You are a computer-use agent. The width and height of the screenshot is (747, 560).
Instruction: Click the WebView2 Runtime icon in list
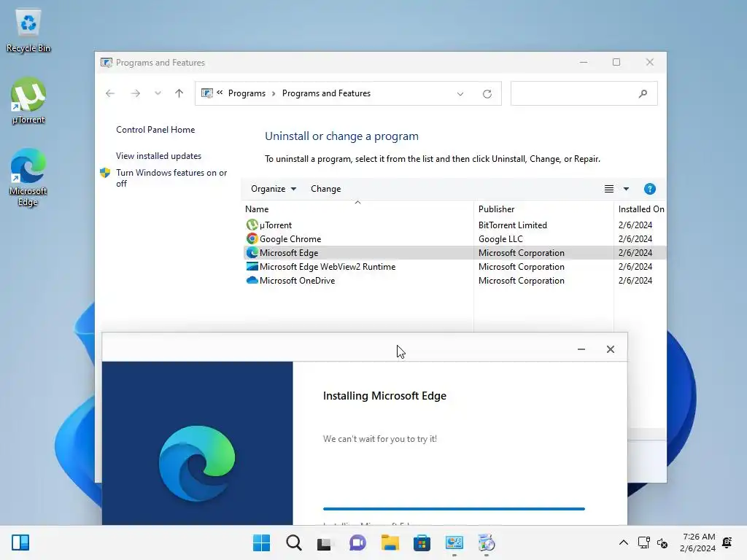(x=252, y=267)
